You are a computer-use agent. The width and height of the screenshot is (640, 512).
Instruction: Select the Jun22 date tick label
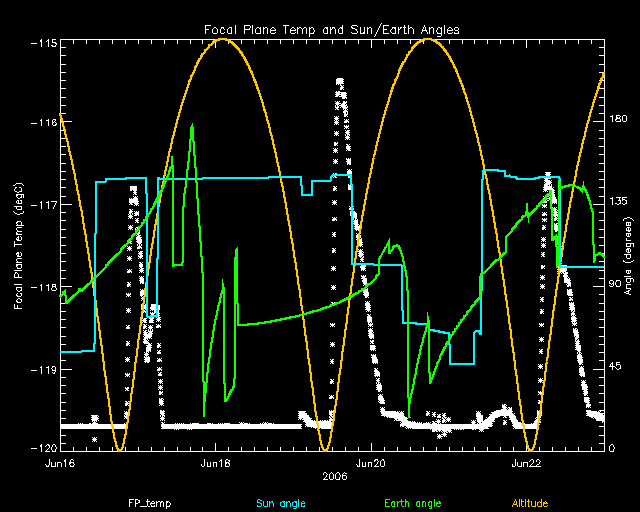click(x=527, y=464)
